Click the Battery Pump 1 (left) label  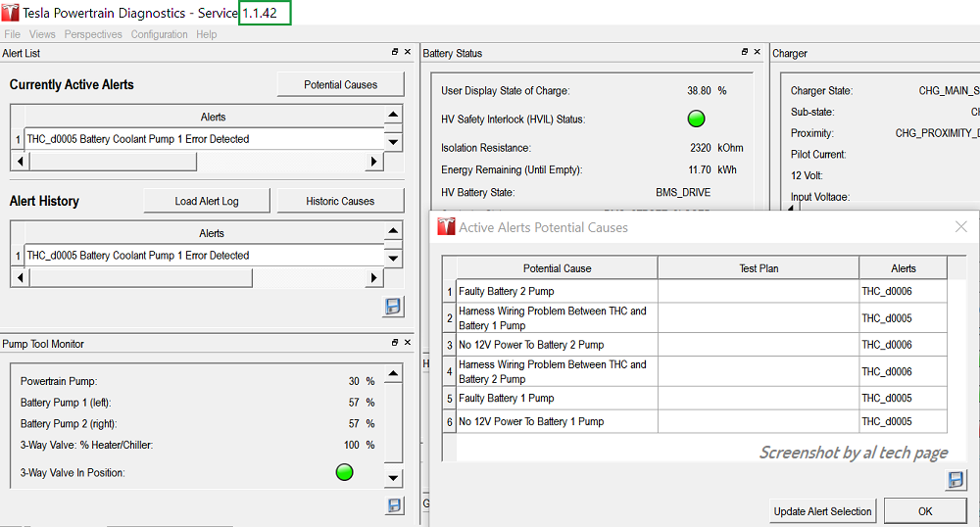(66, 403)
